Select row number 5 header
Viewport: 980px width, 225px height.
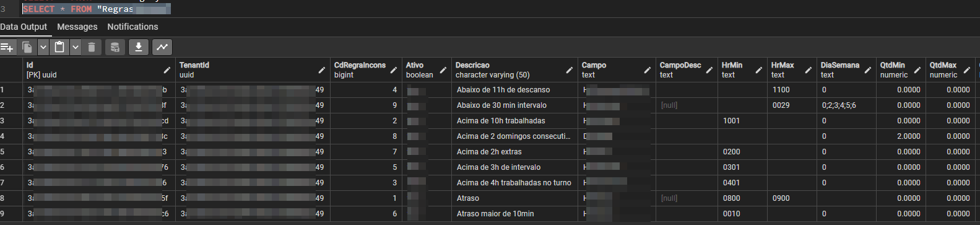11,152
